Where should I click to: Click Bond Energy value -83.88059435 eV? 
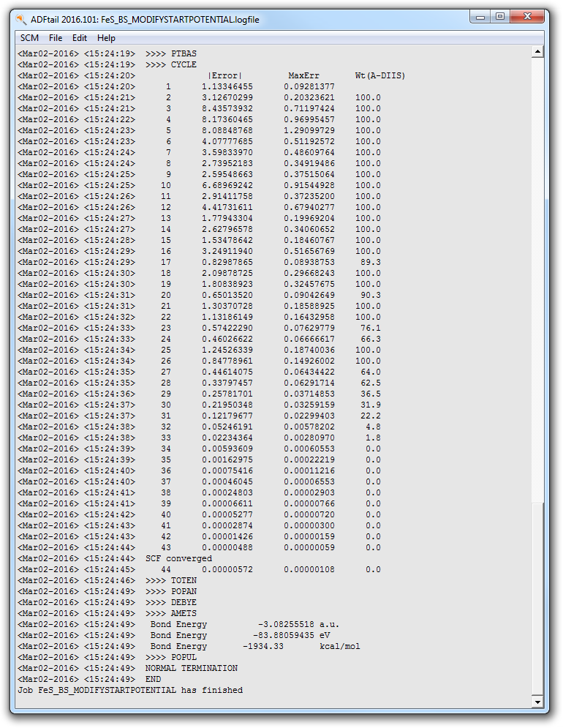[291, 635]
